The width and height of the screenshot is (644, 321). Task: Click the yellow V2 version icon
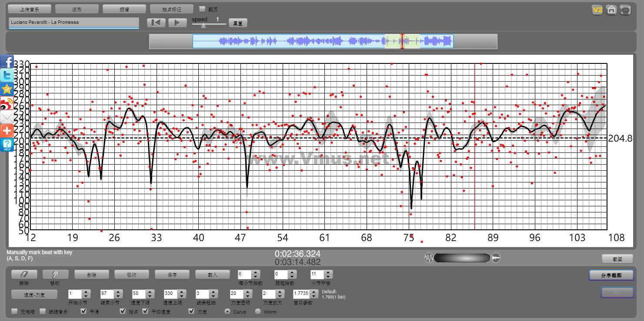[597, 10]
